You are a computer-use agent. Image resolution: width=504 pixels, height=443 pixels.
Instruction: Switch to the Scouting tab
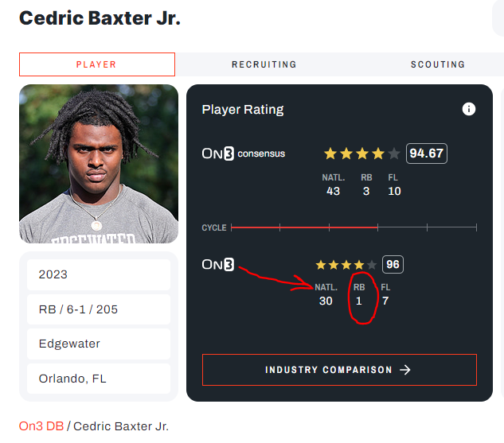coord(438,64)
